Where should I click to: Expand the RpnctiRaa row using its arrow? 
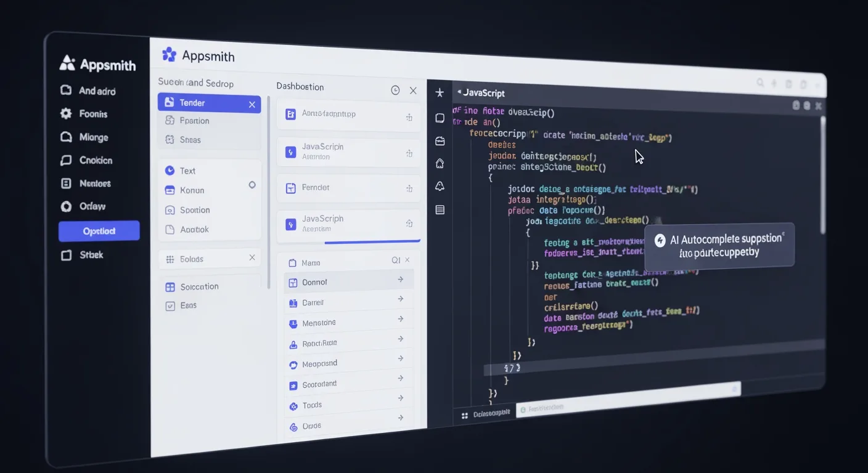click(400, 339)
